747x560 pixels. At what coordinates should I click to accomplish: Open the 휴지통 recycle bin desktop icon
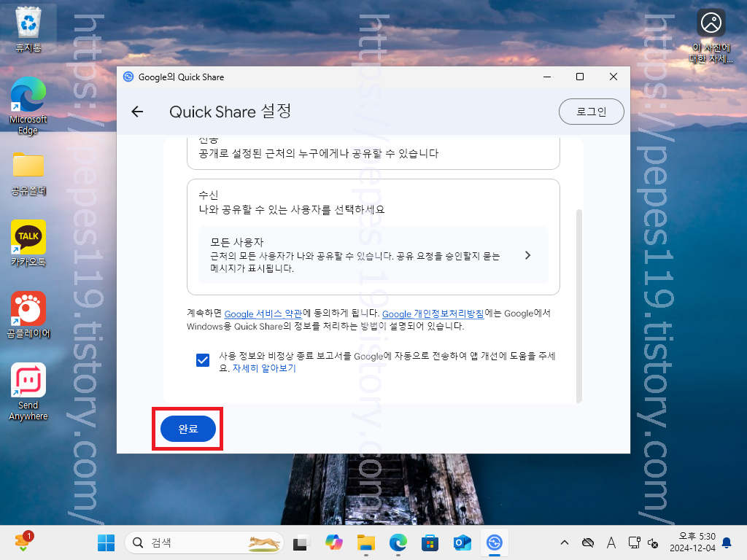tap(28, 29)
